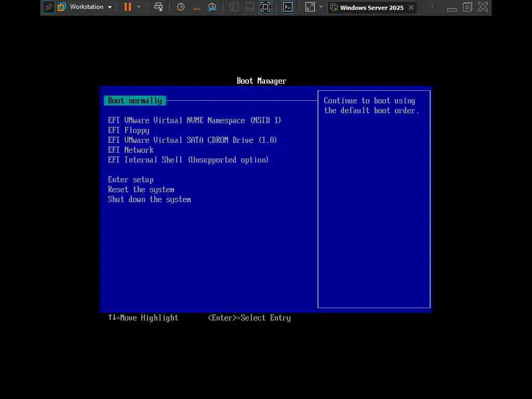532x399 pixels.
Task: Open the snapshot manager
Action: pos(212,7)
